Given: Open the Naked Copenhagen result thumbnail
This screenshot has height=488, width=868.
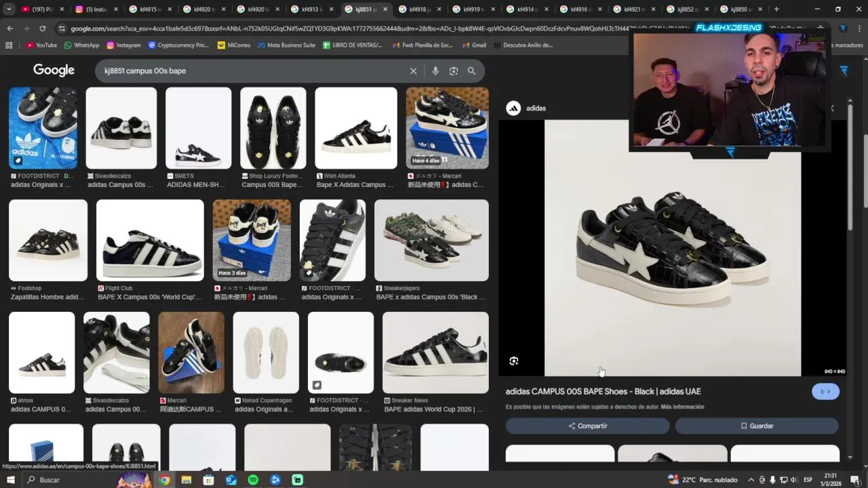Looking at the screenshot, I should (x=266, y=352).
